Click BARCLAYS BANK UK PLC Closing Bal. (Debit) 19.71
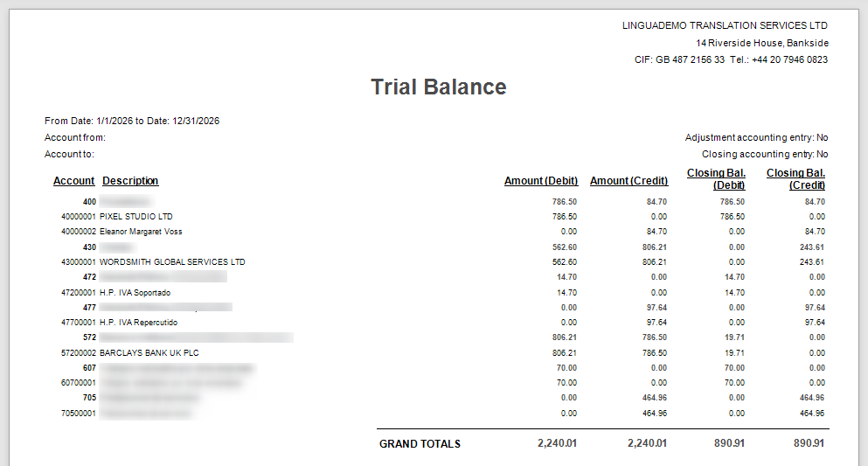Viewport: 868px width, 466px height. pos(734,352)
